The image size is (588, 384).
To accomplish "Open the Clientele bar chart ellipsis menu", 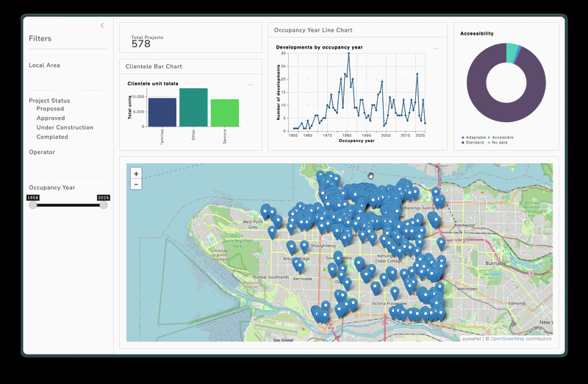I will click(251, 85).
